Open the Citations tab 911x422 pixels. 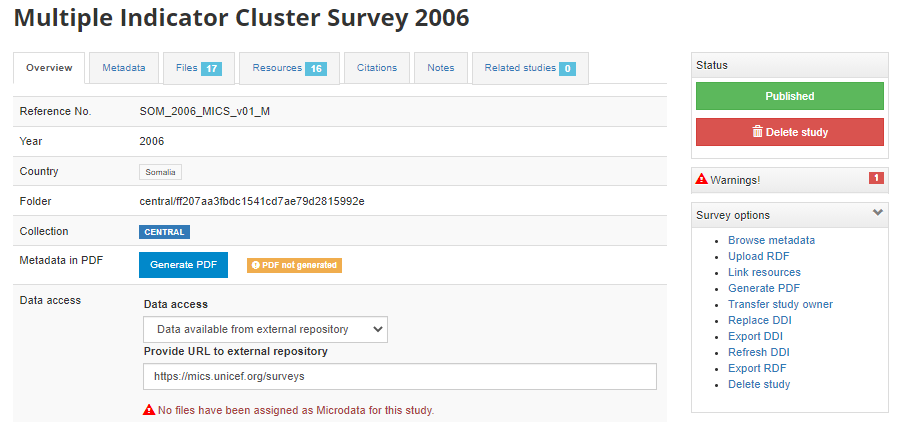pyautogui.click(x=377, y=68)
